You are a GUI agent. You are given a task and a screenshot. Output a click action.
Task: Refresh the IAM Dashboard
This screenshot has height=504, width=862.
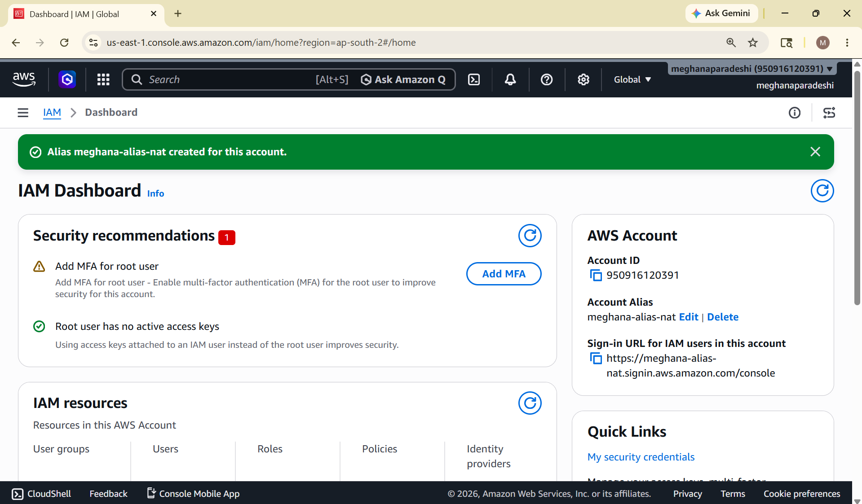(x=822, y=191)
